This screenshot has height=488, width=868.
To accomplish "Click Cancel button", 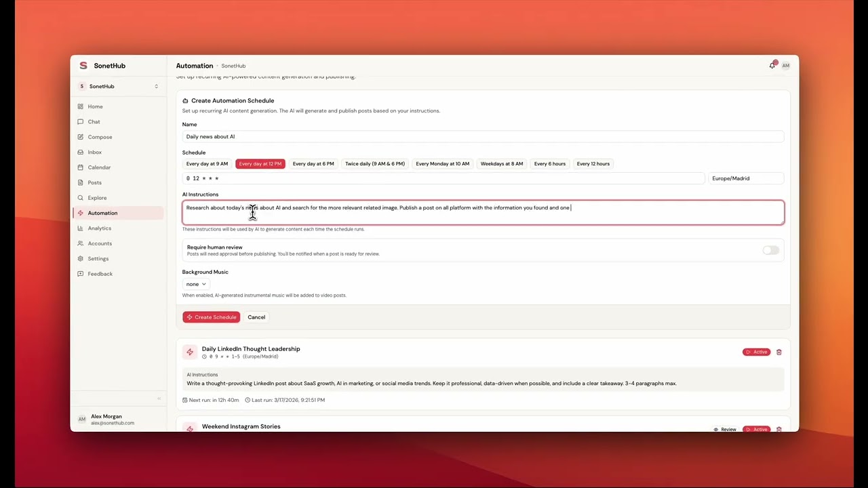I will [x=256, y=317].
